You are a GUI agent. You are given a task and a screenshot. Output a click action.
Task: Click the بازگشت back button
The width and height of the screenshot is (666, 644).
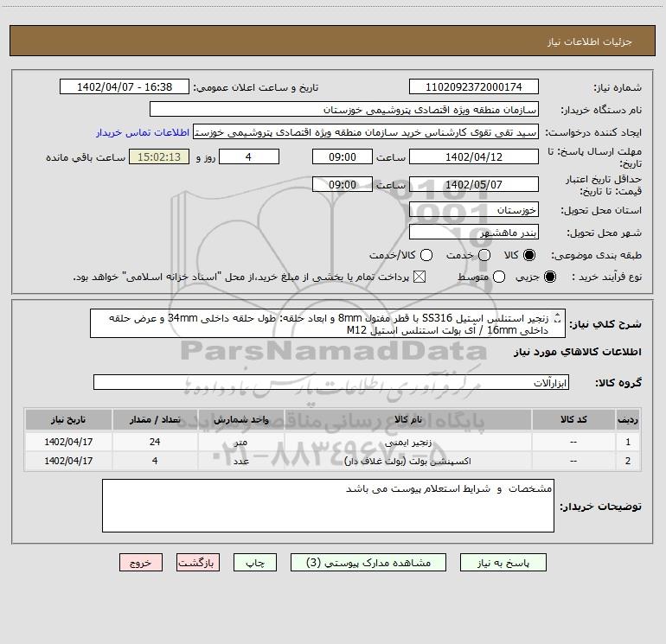pos(198,563)
